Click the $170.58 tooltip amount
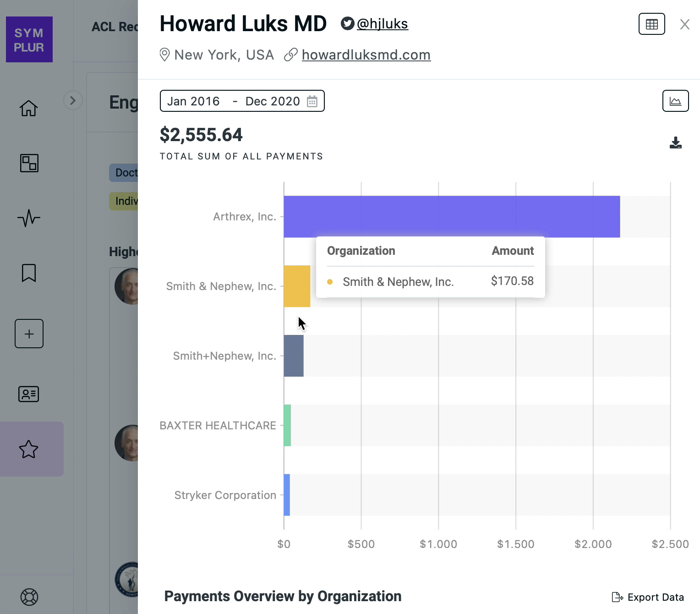Screen dimensions: 700x614 512,281
